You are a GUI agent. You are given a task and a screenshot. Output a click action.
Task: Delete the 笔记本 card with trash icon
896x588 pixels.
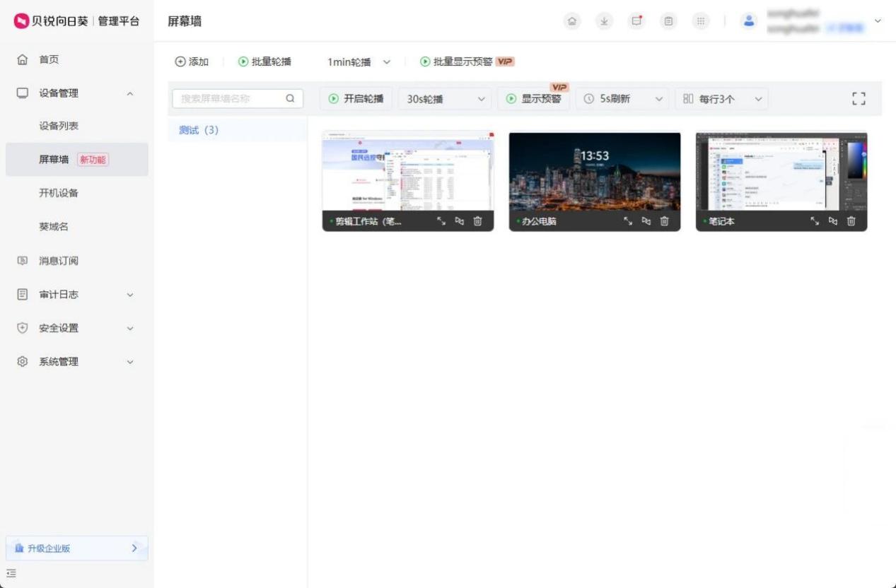(x=851, y=221)
